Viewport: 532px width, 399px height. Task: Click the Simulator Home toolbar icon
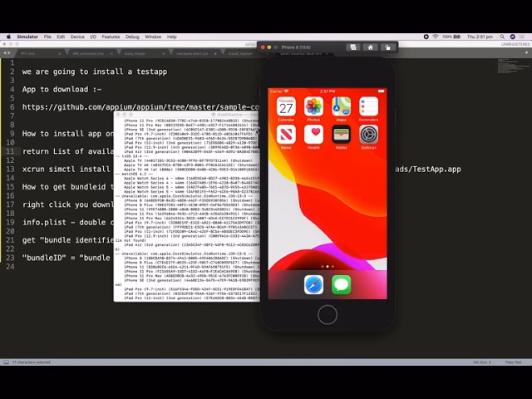coord(370,47)
